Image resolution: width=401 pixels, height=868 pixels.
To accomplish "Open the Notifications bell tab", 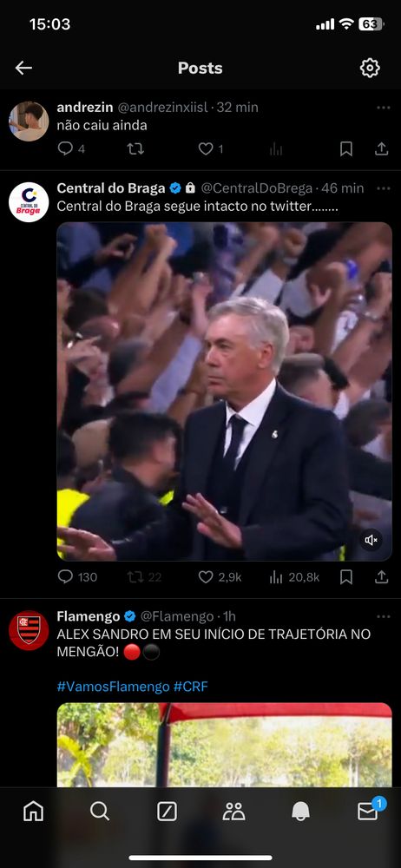I will click(x=300, y=811).
